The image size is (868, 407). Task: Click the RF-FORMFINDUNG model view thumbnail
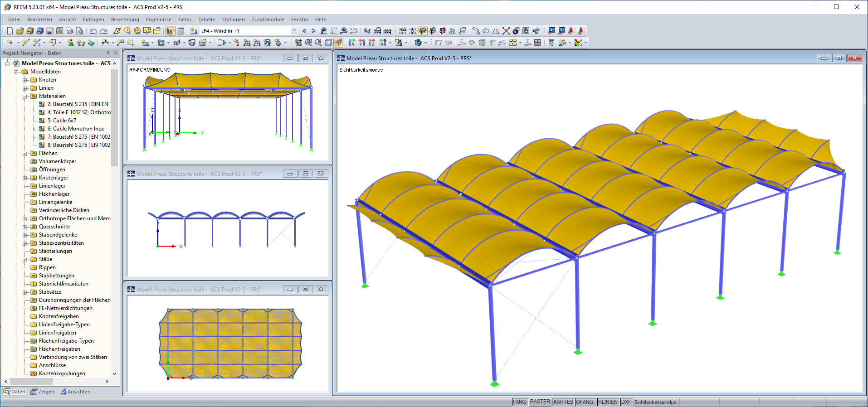228,112
